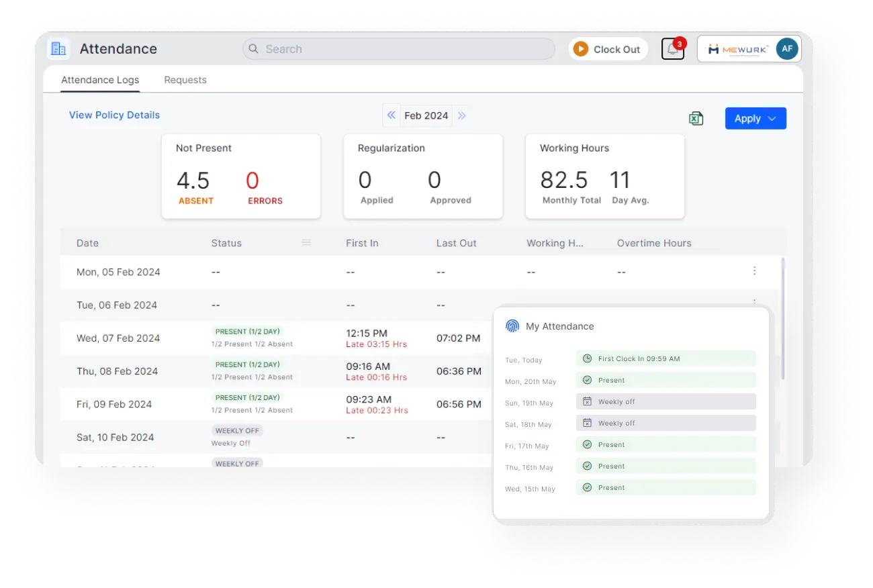Screen dimensions: 873x588
Task: Open the View Policy Details link
Action: pos(114,115)
